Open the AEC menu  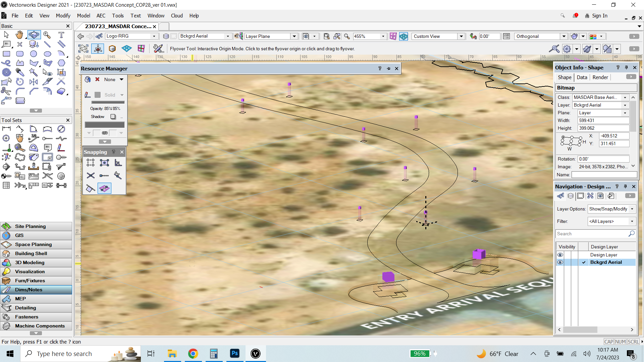(x=101, y=16)
